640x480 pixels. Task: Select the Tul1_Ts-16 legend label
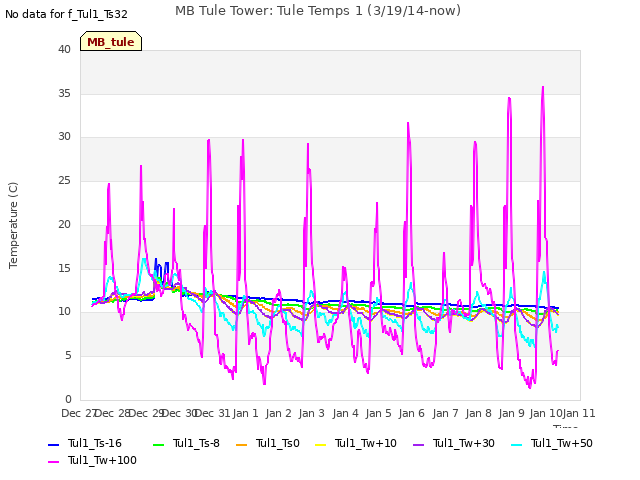coord(95,444)
